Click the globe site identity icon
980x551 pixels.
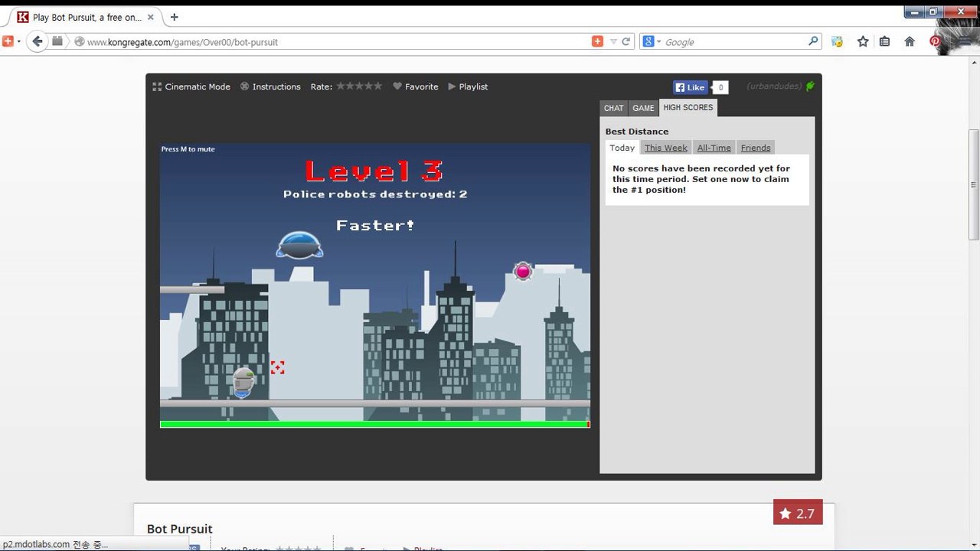click(79, 42)
